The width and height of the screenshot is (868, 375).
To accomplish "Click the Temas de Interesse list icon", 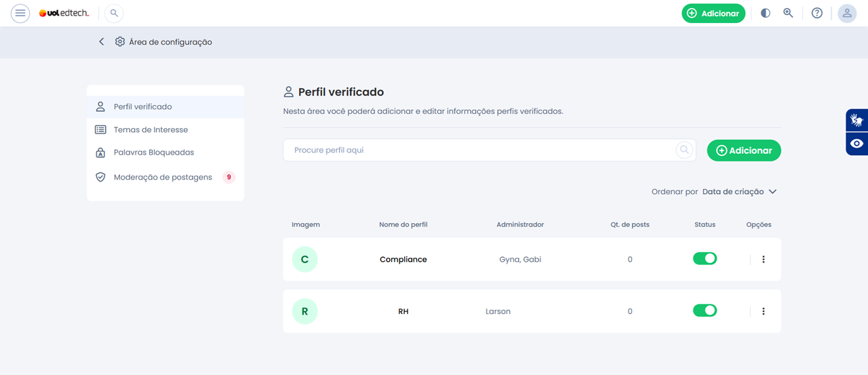I will pyautogui.click(x=100, y=130).
